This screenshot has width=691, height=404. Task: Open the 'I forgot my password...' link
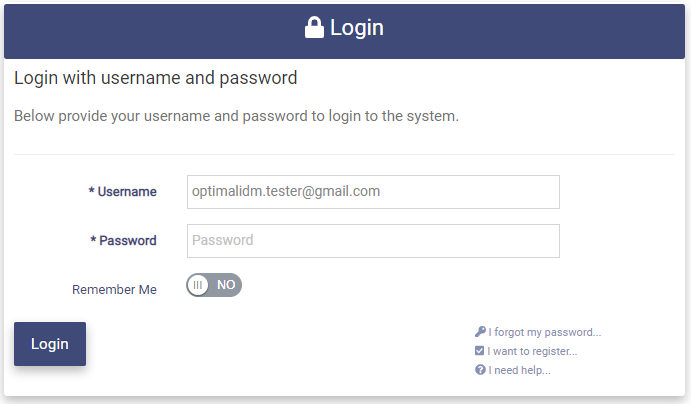pos(545,332)
